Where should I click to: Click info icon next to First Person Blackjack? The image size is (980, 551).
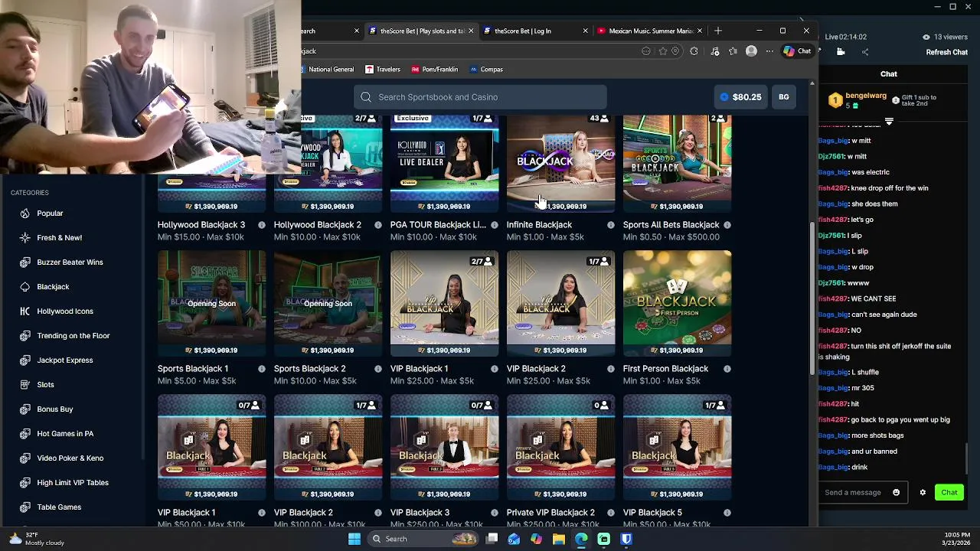click(x=727, y=369)
